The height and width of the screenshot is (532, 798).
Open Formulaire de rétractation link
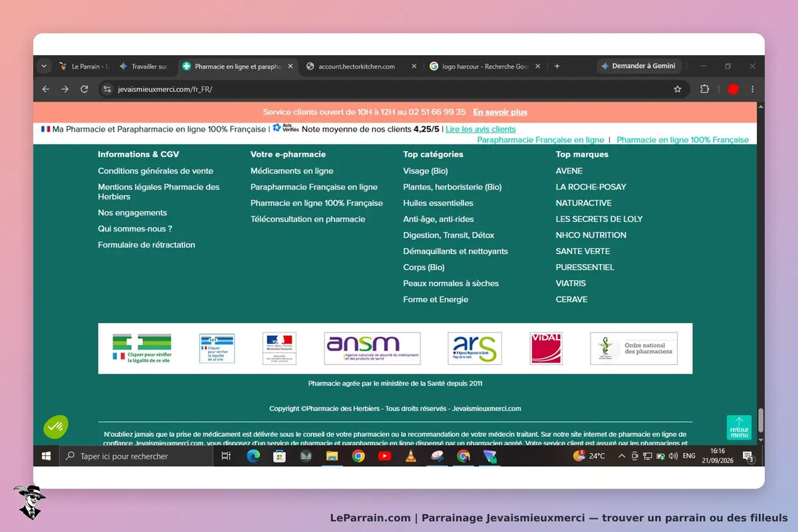(146, 245)
